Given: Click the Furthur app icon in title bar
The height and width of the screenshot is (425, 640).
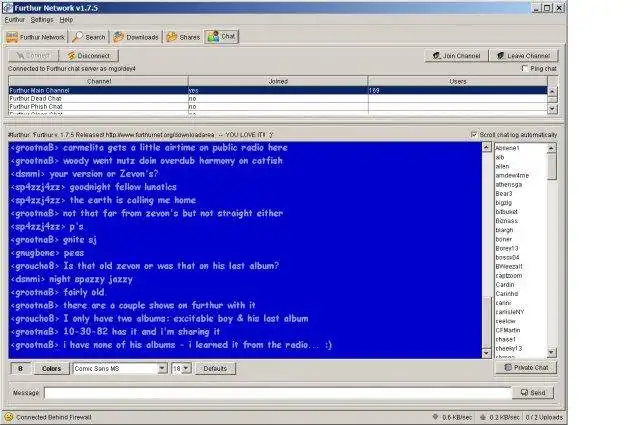Looking at the screenshot, I should pos(8,8).
